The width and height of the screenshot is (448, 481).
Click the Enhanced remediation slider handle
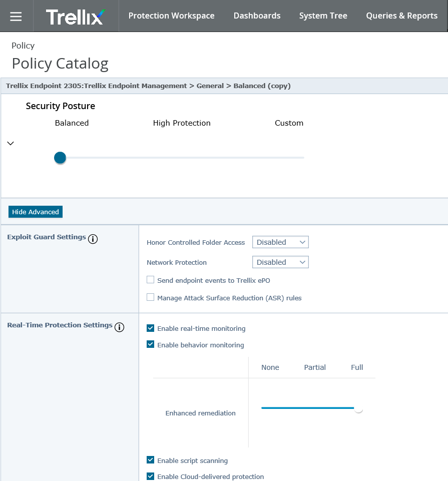coord(358,408)
